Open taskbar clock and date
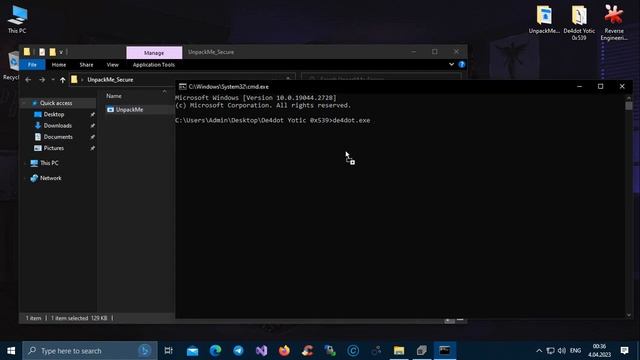Screen dimensions: 640x360 click(599, 351)
